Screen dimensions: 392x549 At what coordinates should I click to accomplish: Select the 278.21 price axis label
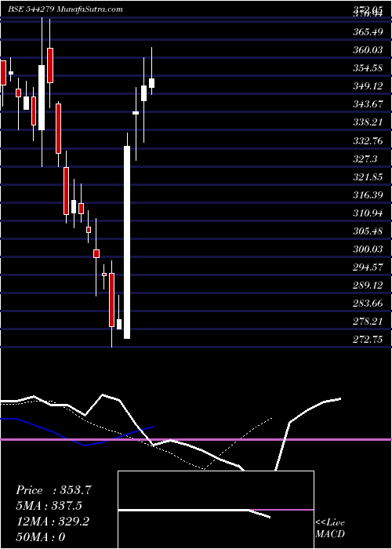(367, 322)
